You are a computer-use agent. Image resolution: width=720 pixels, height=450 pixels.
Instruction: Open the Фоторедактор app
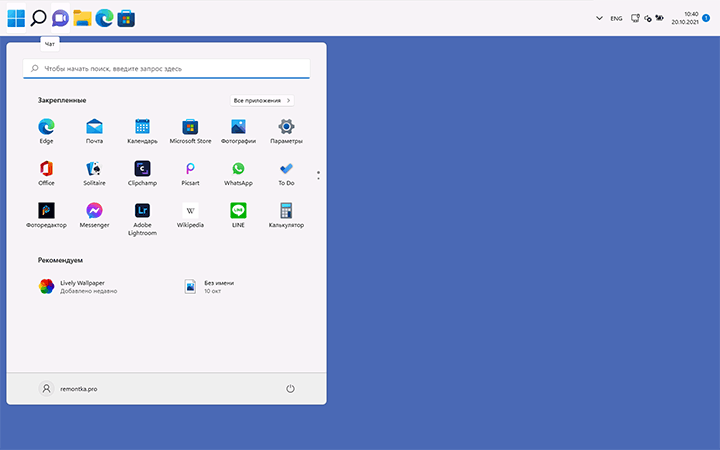(x=46, y=215)
